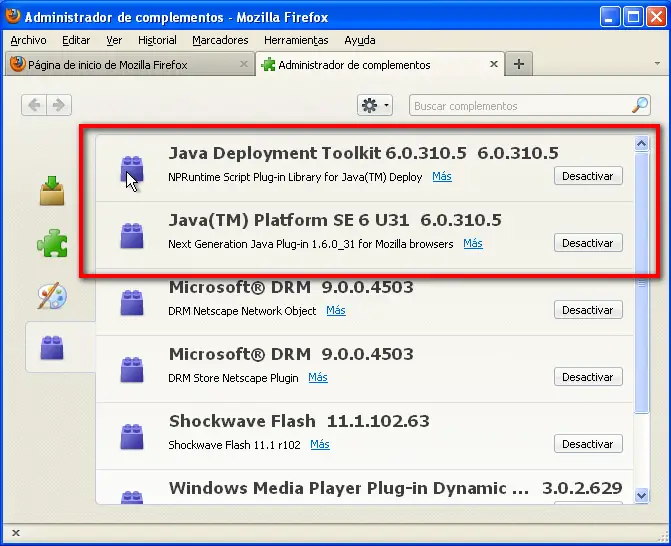Desactivar the DRM Store Netscape Plugin
Viewport: 671px width, 546px height.
(588, 377)
